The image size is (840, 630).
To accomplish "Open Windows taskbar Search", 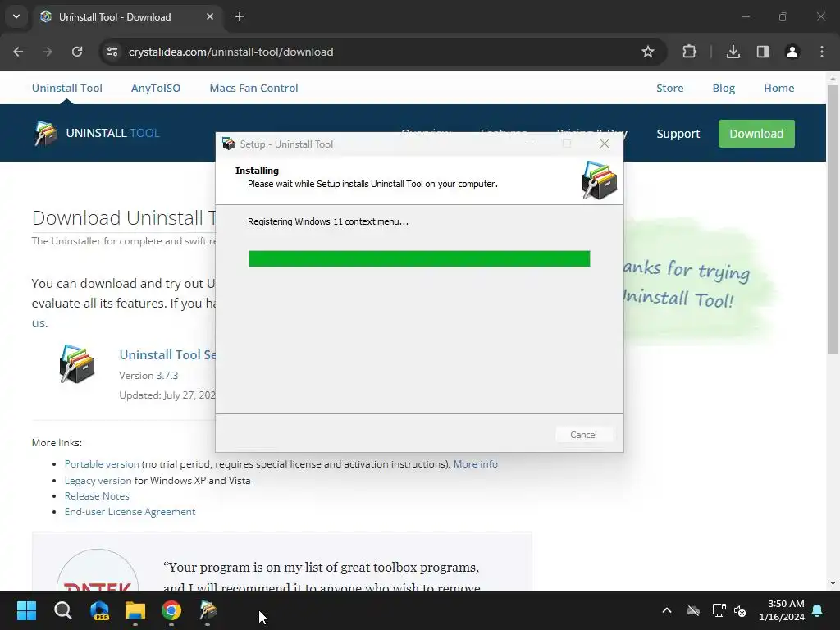I will 62,610.
